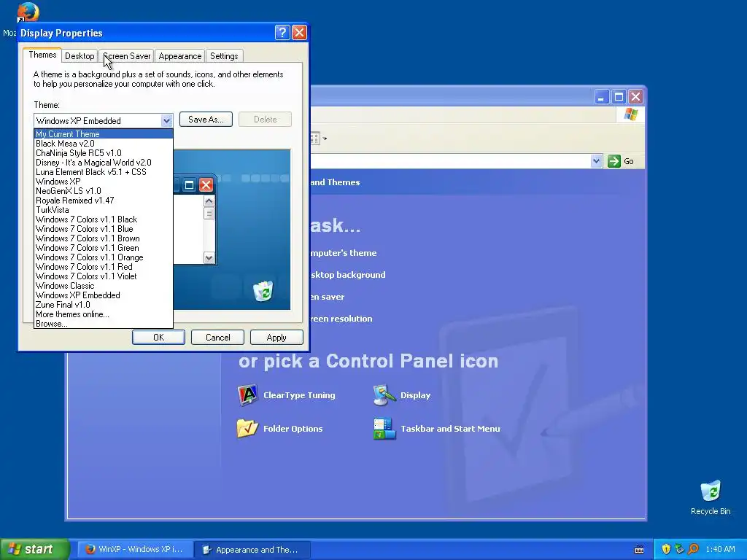This screenshot has height=560, width=747.
Task: Click the Mozilla Firefox desktop shortcut icon
Action: [27, 12]
